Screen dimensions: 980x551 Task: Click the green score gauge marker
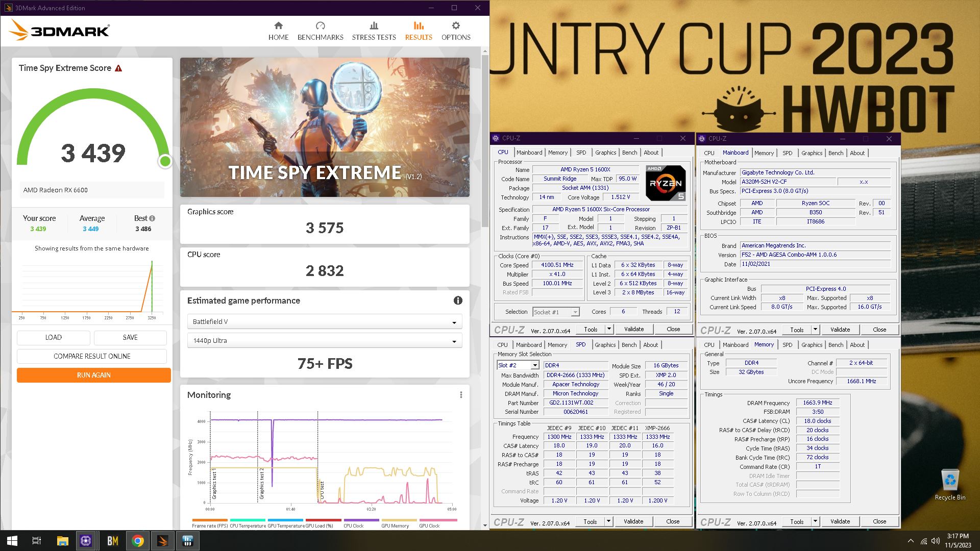tap(165, 161)
